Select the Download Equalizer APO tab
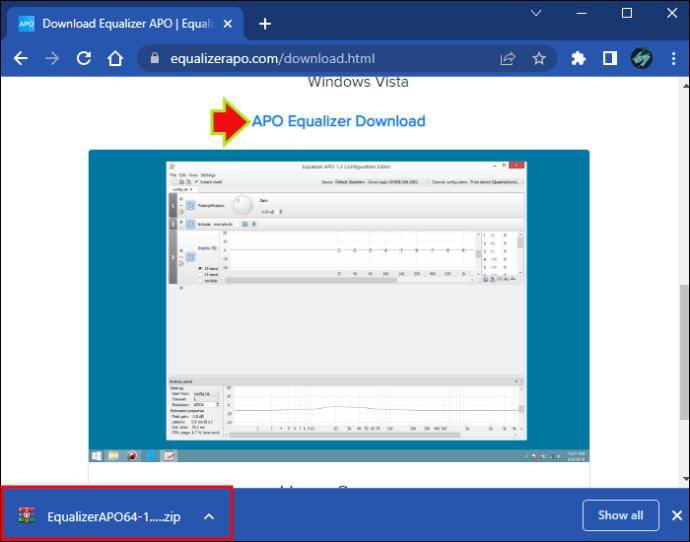Viewport: 690px width, 542px height. tap(119, 24)
